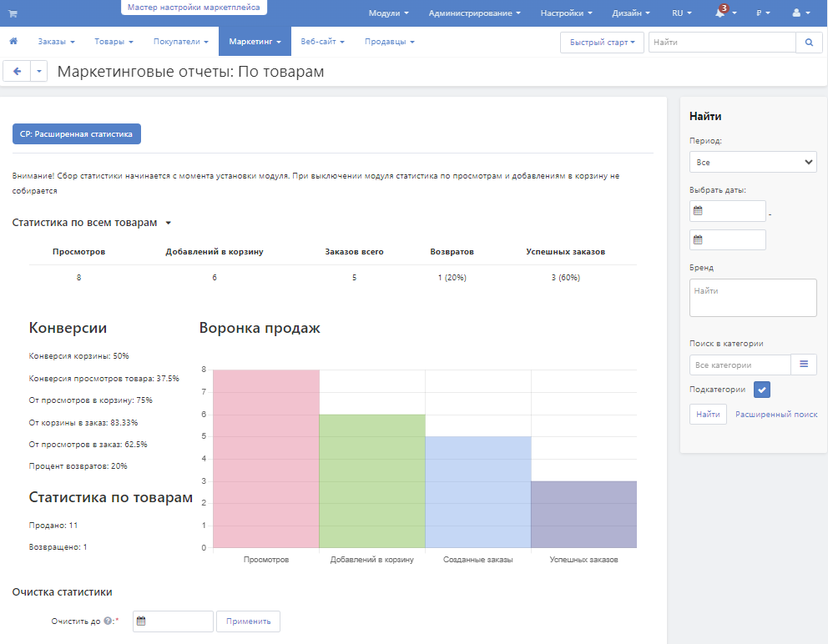Click the back arrow button
The image size is (828, 644).
tap(17, 72)
